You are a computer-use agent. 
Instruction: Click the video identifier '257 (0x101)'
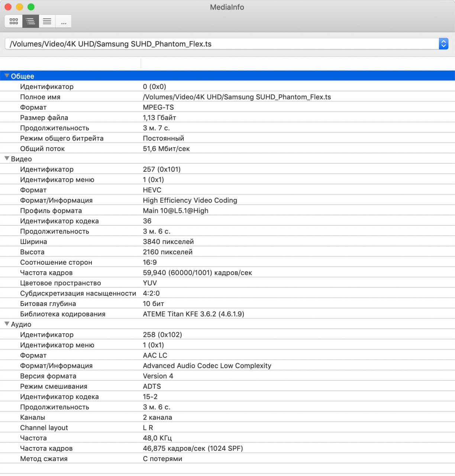point(162,169)
